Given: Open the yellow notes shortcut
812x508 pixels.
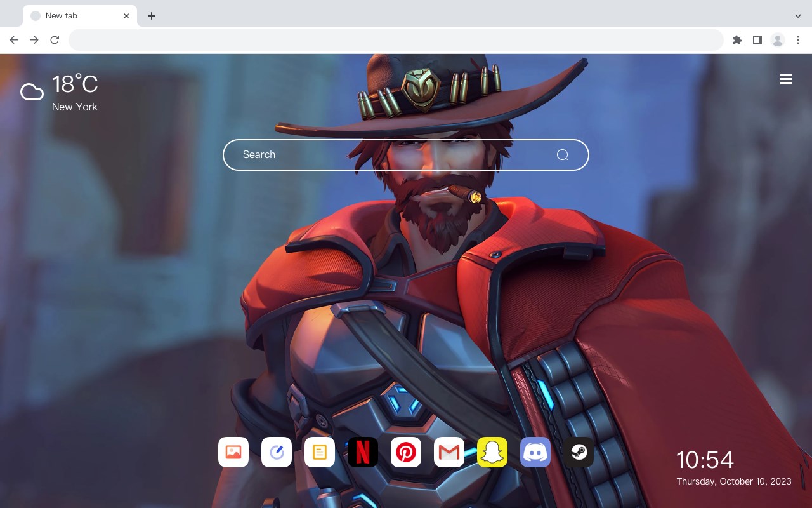Looking at the screenshot, I should click(x=320, y=452).
